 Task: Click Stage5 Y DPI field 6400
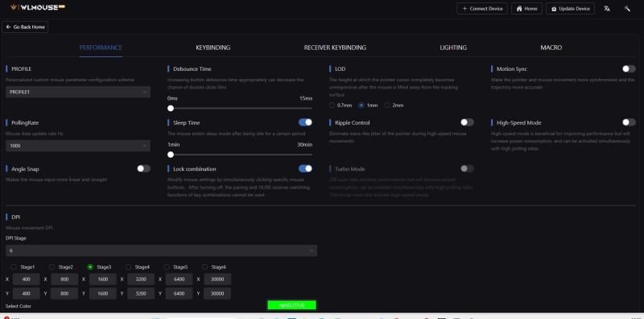click(x=179, y=294)
